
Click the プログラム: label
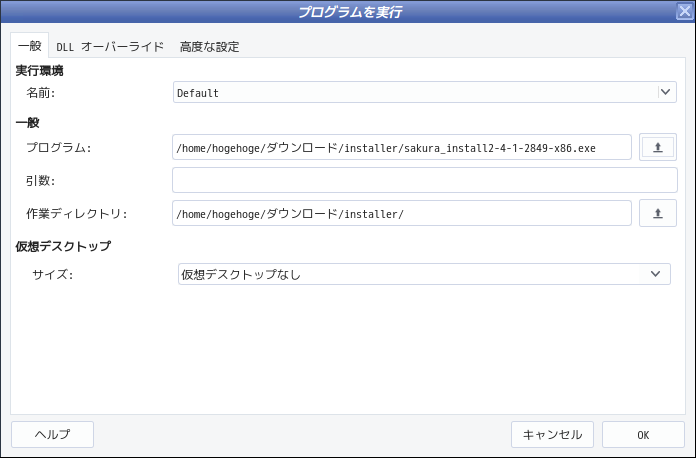coord(58,147)
